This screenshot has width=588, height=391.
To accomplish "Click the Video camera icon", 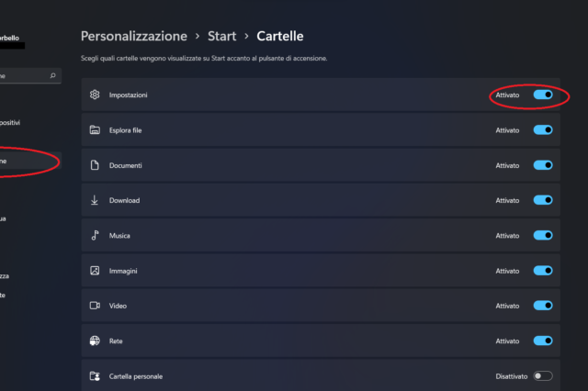I will 95,306.
